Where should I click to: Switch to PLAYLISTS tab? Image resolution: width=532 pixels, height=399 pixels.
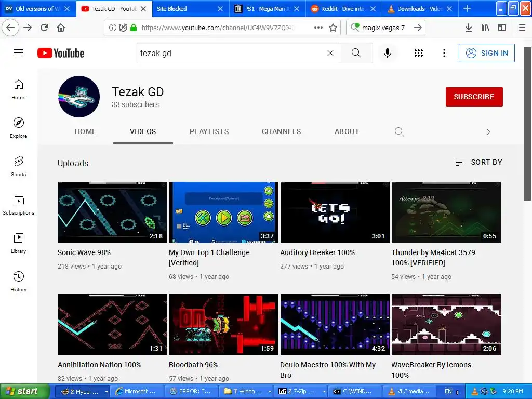tap(209, 131)
